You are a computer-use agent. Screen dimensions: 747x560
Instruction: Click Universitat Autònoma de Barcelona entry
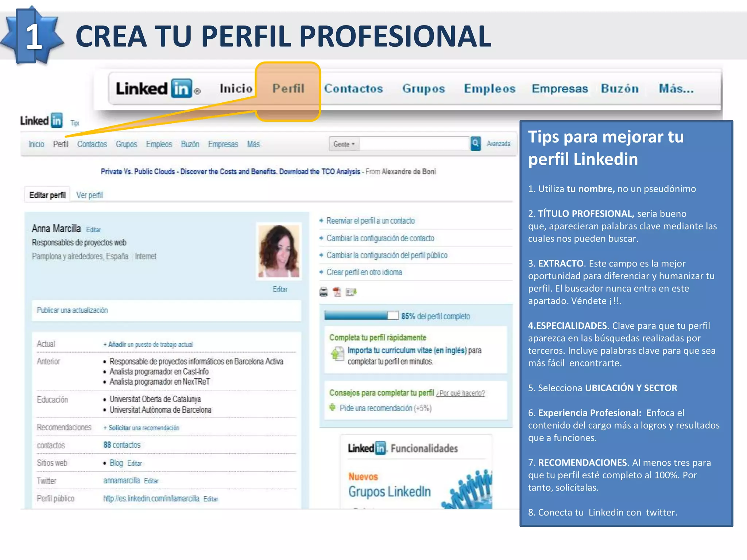pyautogui.click(x=160, y=410)
